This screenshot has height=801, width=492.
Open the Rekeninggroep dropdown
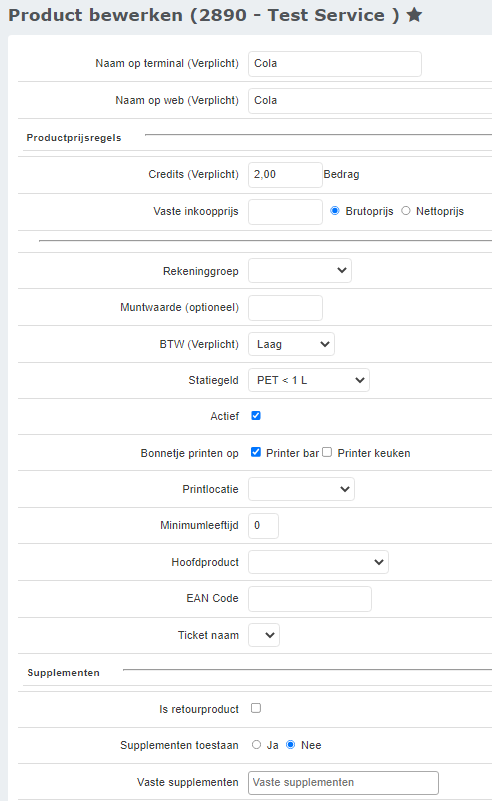pos(300,271)
